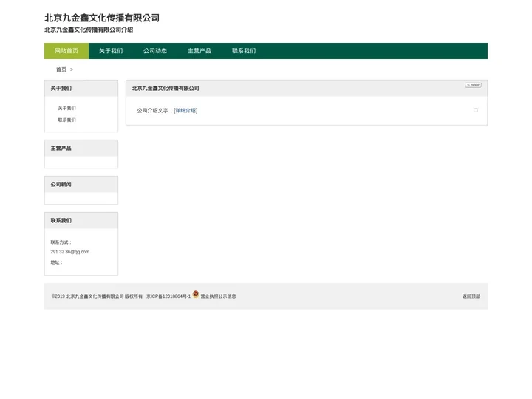This screenshot has height=399, width=532.
Task: Click the 关于我们 sidebar panel heading
Action: (x=61, y=89)
